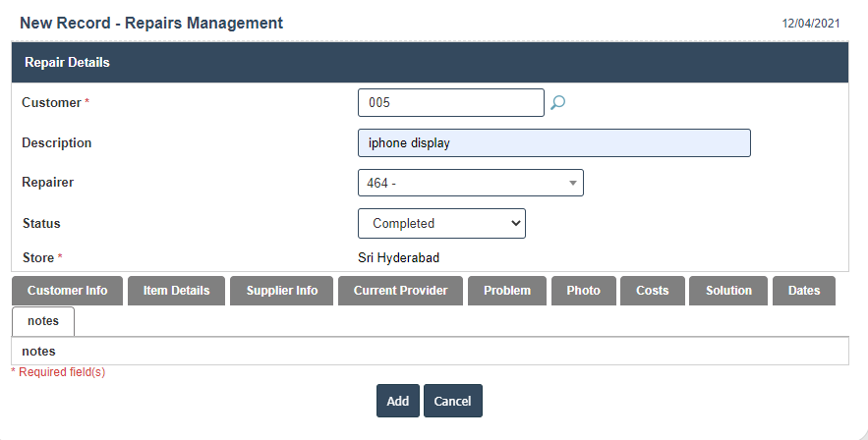Select the Supplier Info tab

pyautogui.click(x=282, y=291)
